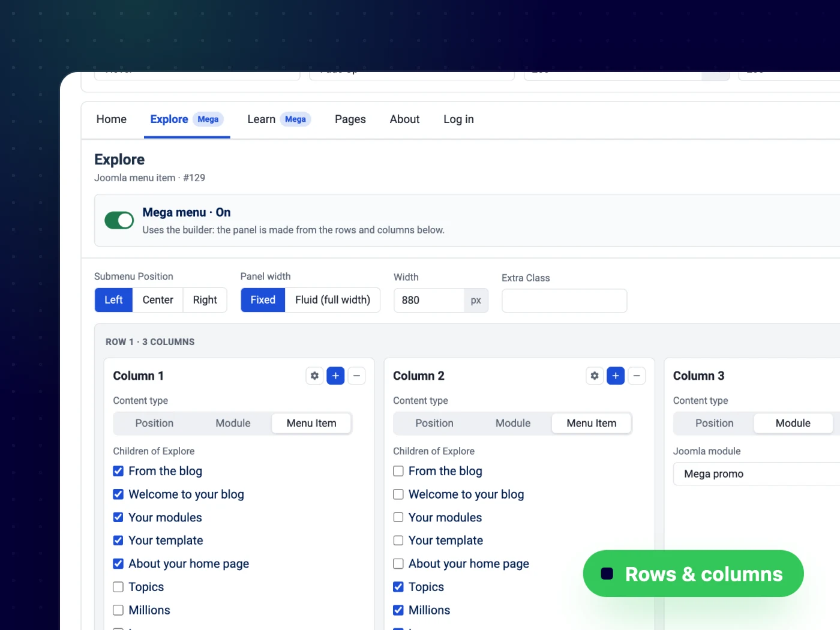Check From the blog in Column 2
This screenshot has width=840, height=630.
click(398, 471)
